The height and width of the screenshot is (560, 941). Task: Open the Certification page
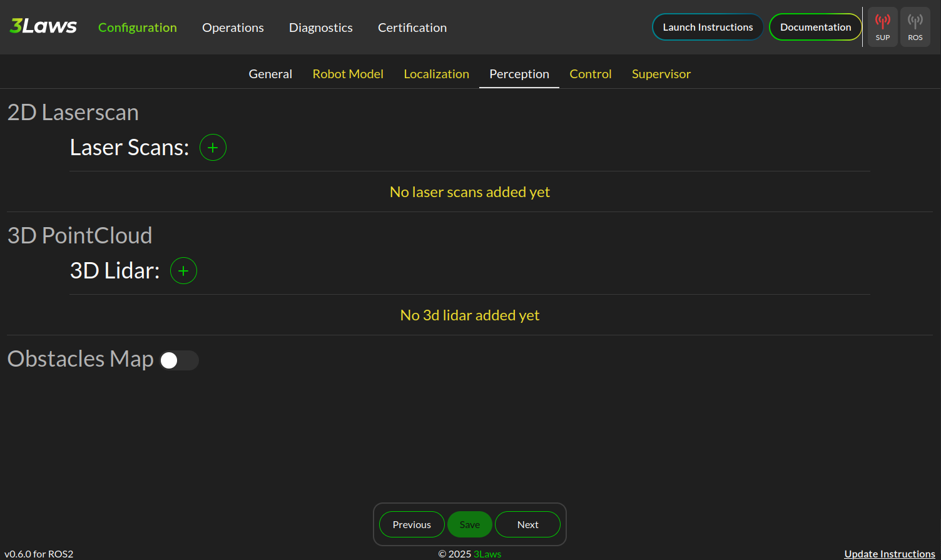click(x=412, y=28)
